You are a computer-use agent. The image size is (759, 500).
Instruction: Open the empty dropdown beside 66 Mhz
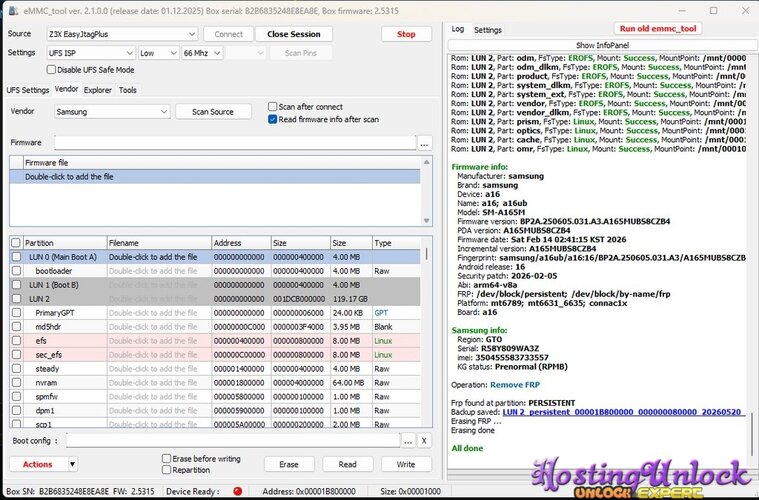pyautogui.click(x=245, y=53)
